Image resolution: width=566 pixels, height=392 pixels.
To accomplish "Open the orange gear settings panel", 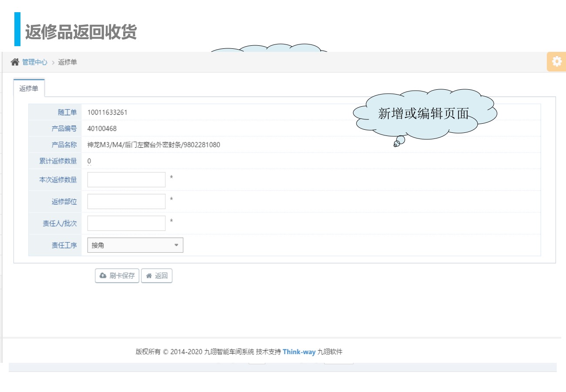I will (x=556, y=62).
